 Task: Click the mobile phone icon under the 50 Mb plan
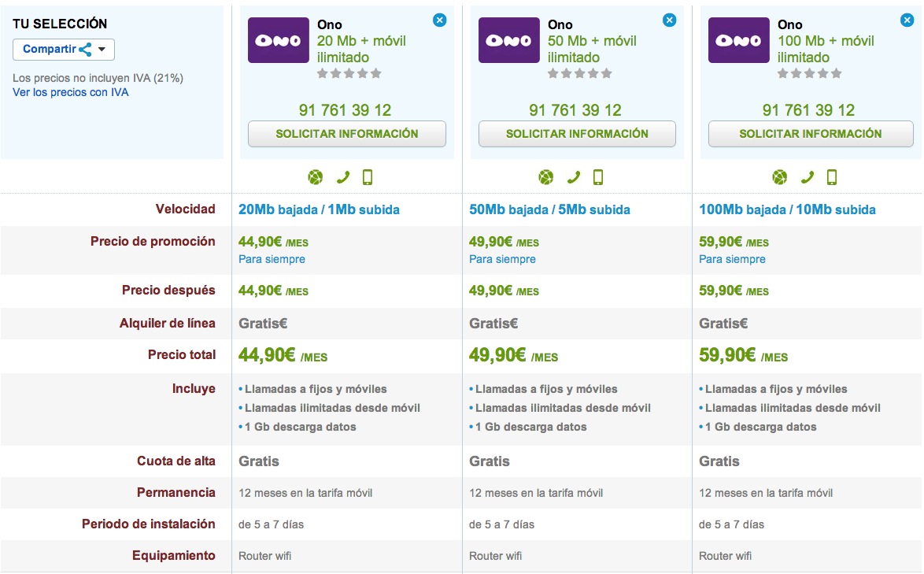(x=598, y=177)
